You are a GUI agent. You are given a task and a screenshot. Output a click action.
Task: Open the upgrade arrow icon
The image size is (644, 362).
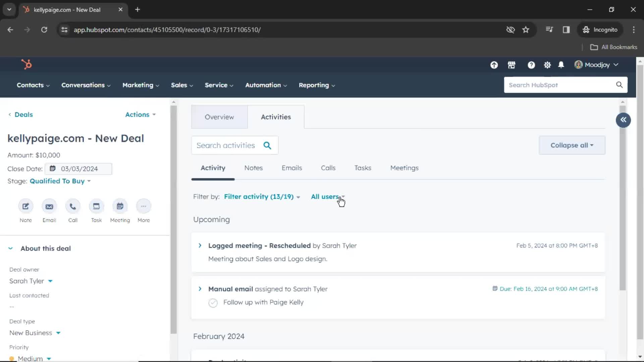(x=494, y=65)
